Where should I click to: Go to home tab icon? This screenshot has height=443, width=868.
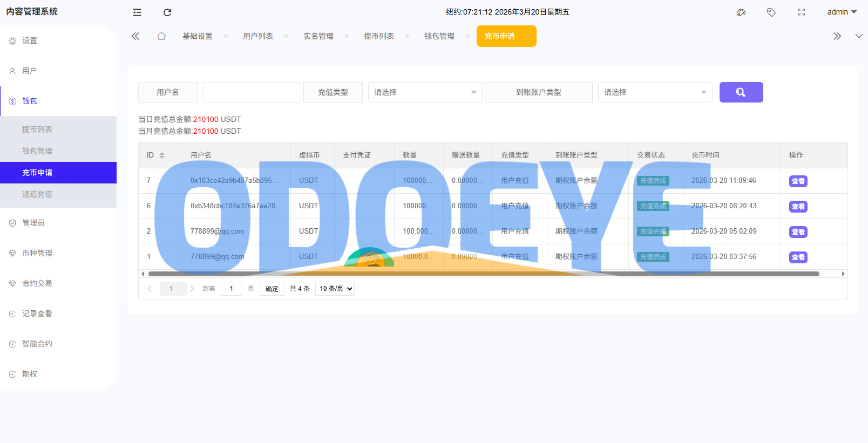161,36
